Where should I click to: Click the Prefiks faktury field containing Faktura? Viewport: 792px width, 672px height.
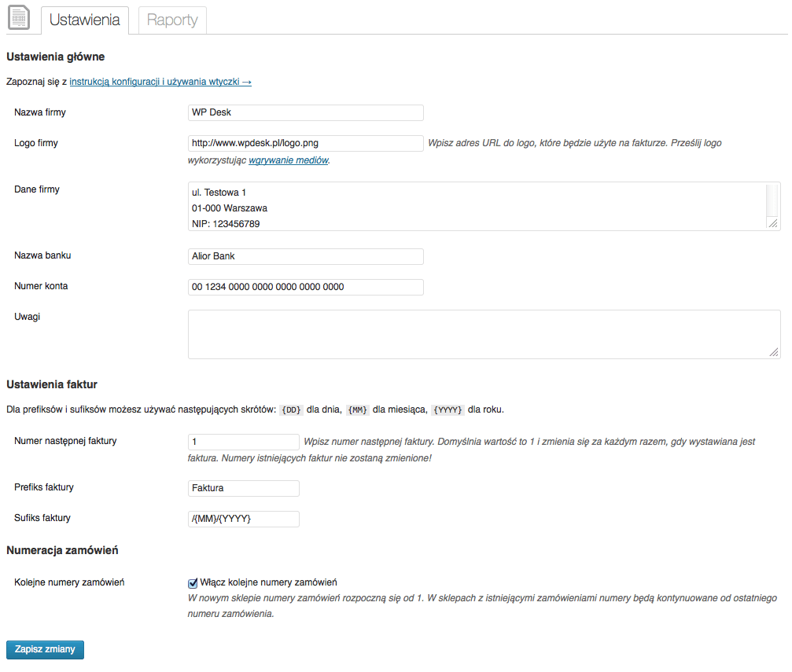tap(244, 488)
